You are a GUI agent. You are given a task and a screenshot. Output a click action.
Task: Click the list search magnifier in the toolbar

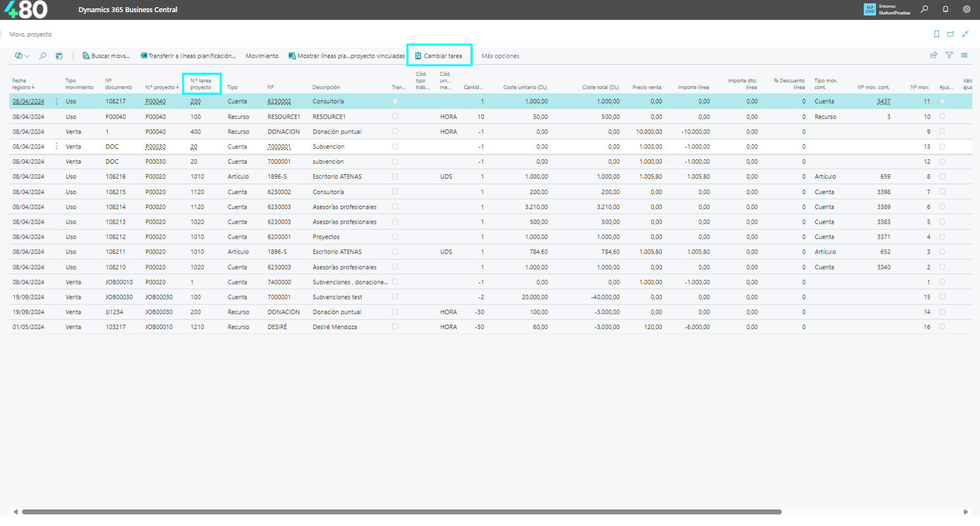[x=43, y=56]
